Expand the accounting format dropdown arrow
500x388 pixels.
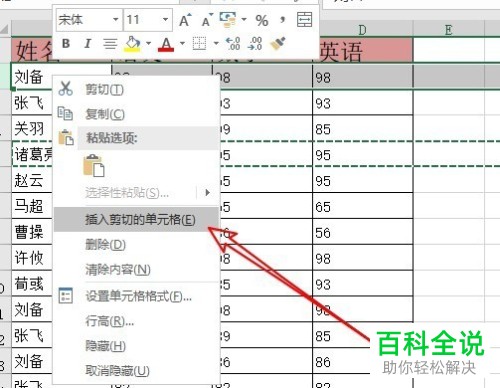244,19
